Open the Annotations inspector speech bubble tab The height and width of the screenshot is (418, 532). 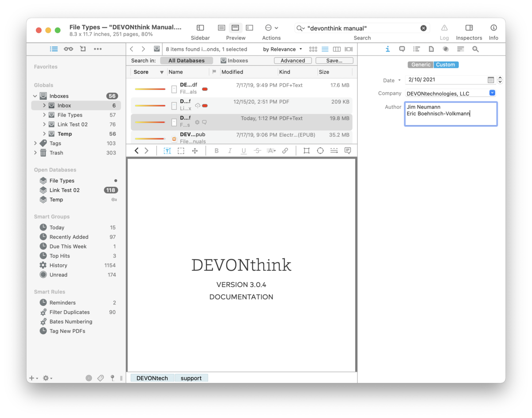tap(402, 49)
